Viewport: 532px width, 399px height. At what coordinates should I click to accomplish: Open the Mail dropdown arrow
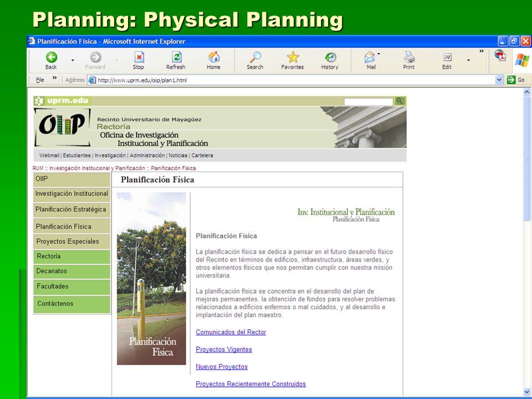click(378, 54)
